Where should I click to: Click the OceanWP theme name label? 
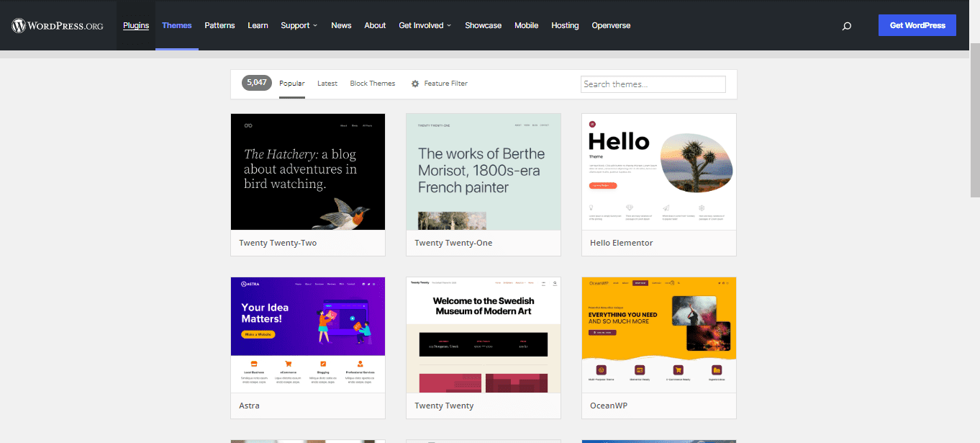click(x=609, y=406)
